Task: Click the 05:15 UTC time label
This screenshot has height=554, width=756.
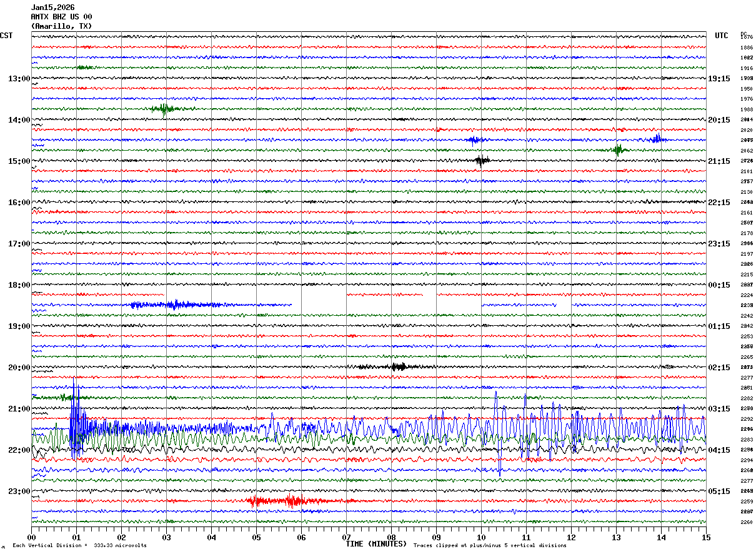Action: pyautogui.click(x=719, y=491)
